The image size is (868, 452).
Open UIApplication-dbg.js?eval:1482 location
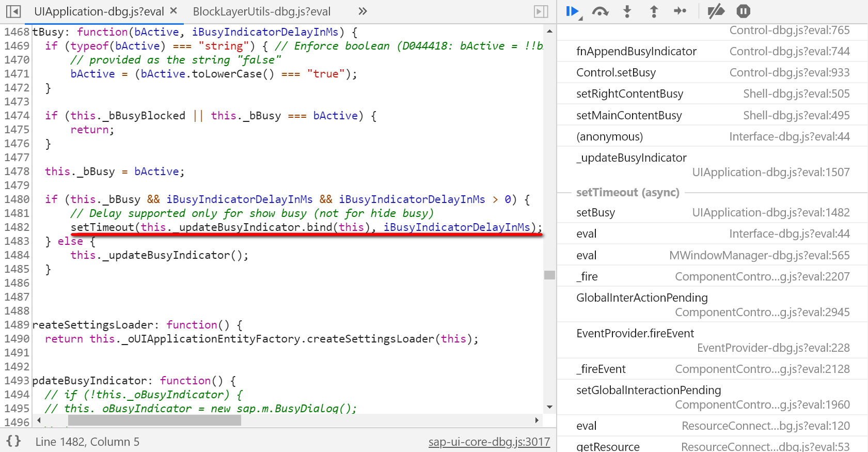click(771, 212)
